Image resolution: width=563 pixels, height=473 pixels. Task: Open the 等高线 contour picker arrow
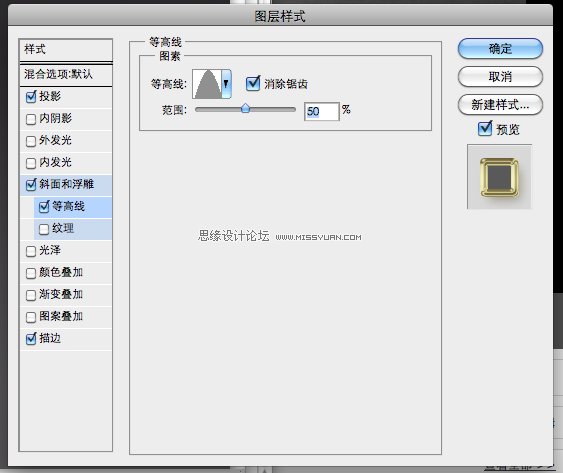tap(226, 84)
